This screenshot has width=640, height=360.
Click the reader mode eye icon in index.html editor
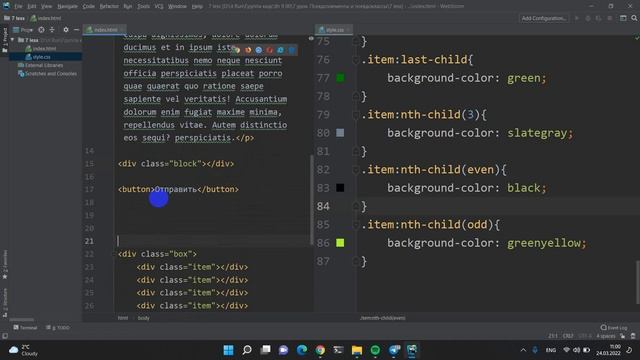(x=311, y=38)
